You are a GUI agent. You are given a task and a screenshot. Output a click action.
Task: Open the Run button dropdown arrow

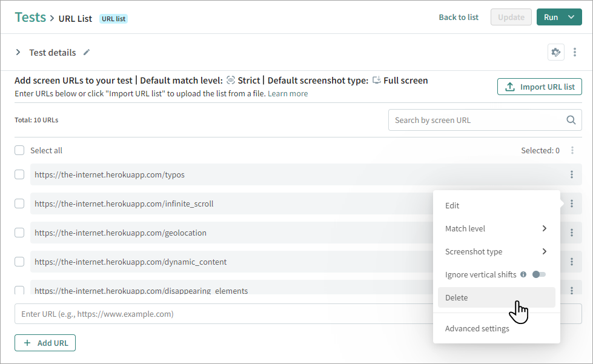coord(571,17)
